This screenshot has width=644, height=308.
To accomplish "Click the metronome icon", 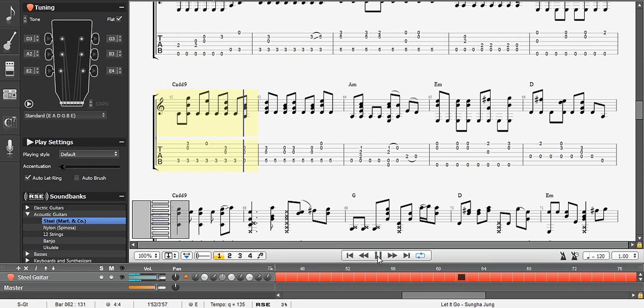I will click(x=563, y=256).
